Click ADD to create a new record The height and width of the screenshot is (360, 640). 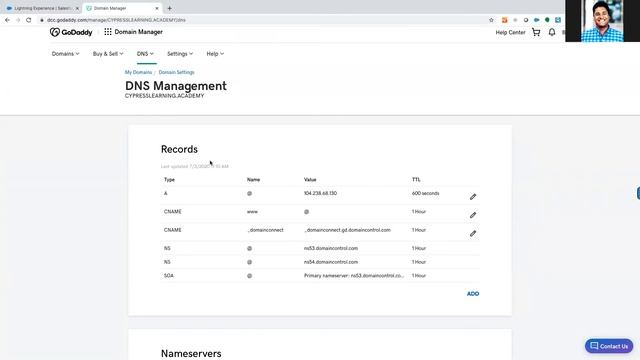(x=473, y=293)
